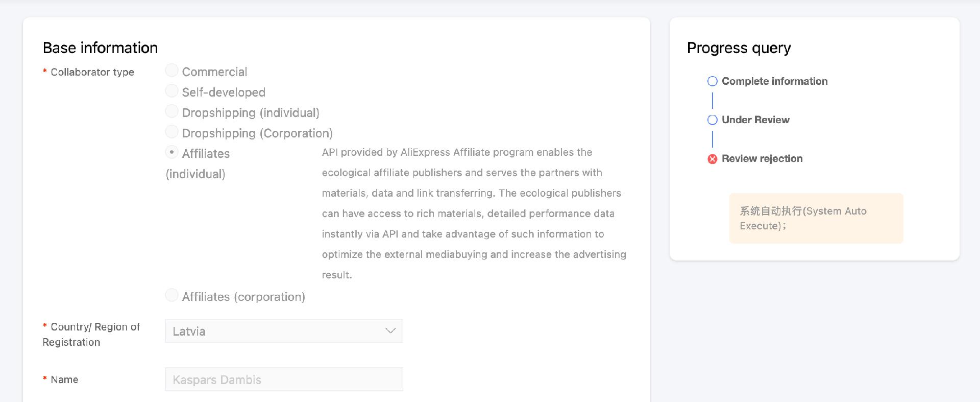Click the Under Review step circle

click(713, 120)
